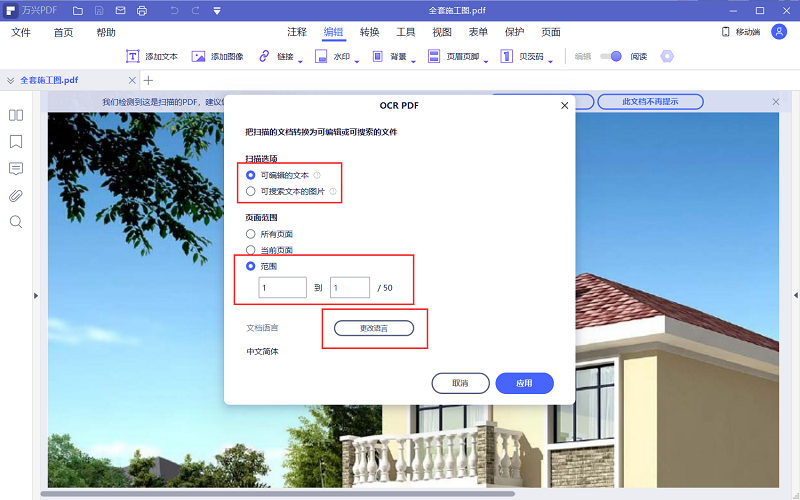Switch to the 注释 tab
Image resolution: width=800 pixels, height=500 pixels.
[x=297, y=32]
